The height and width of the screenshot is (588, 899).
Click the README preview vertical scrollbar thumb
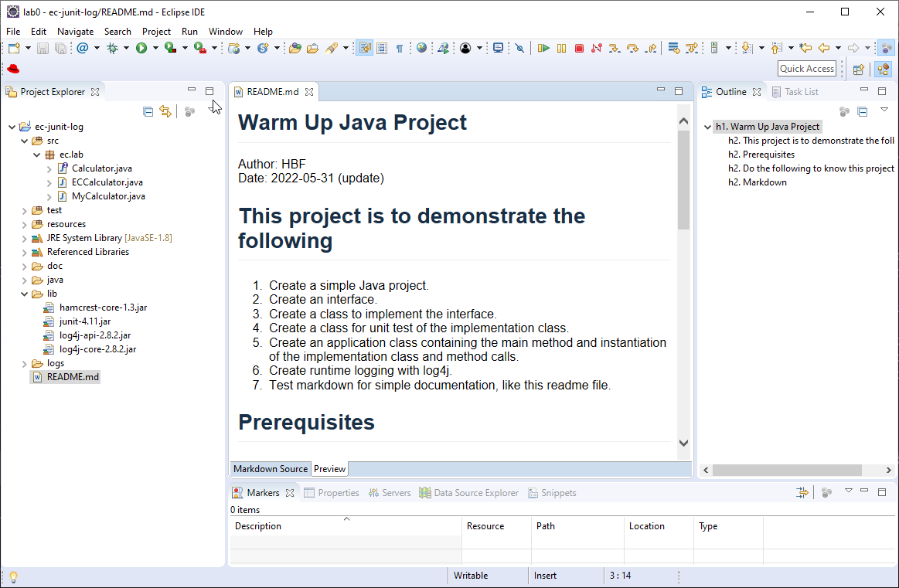tap(683, 179)
